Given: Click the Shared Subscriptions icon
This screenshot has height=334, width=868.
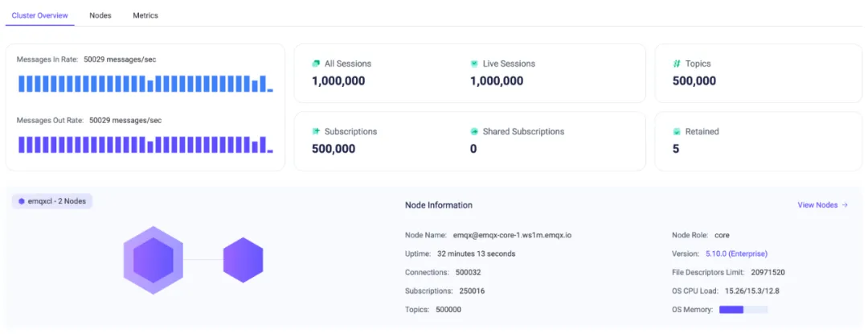Looking at the screenshot, I should (x=474, y=131).
